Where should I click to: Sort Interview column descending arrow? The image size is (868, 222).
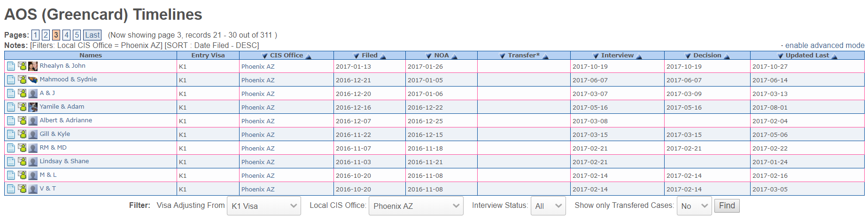(596, 56)
